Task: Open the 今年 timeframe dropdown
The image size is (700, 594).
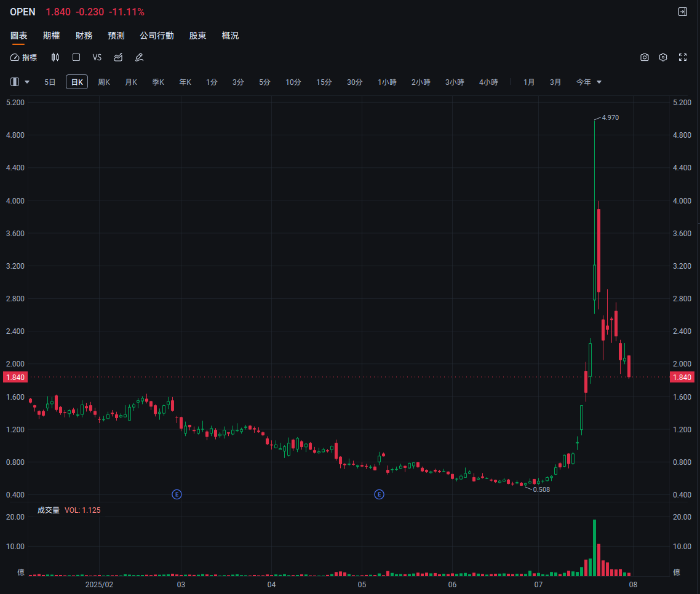Action: 589,81
